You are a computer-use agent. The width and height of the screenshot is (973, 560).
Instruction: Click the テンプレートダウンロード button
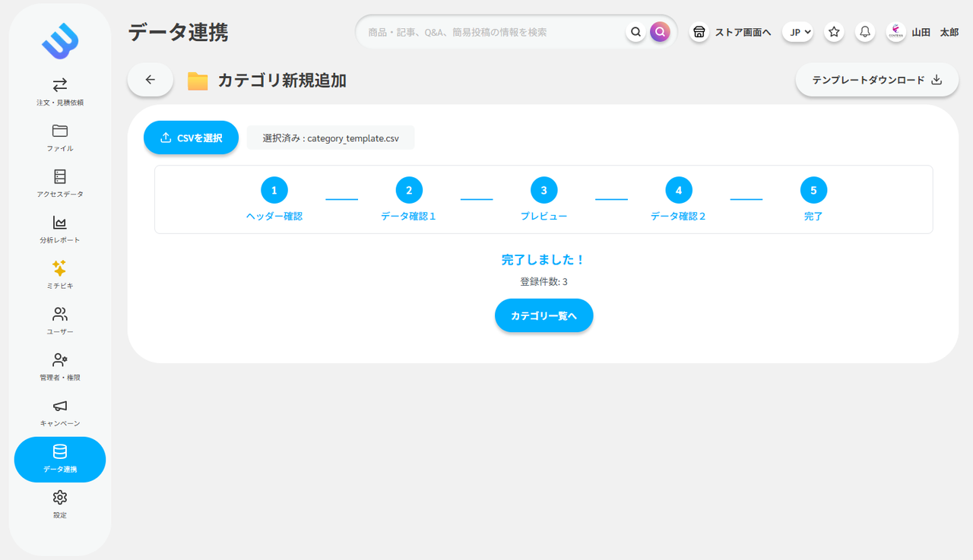[876, 80]
